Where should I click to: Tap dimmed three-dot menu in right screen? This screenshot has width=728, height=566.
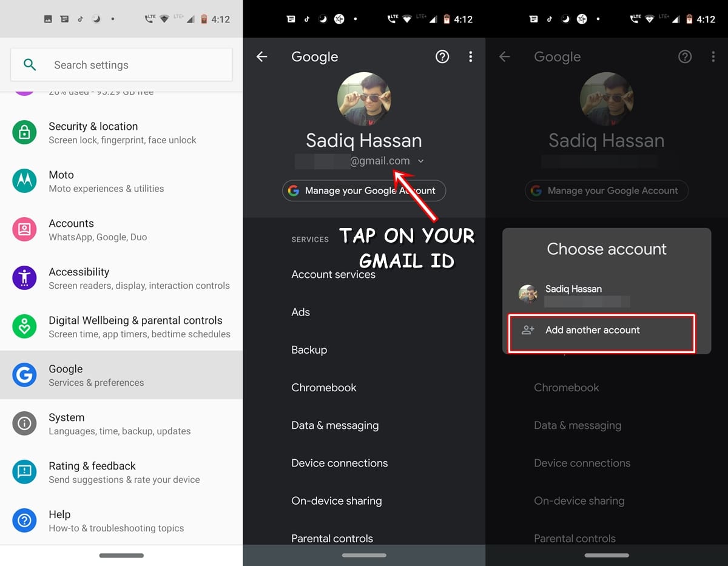(713, 56)
